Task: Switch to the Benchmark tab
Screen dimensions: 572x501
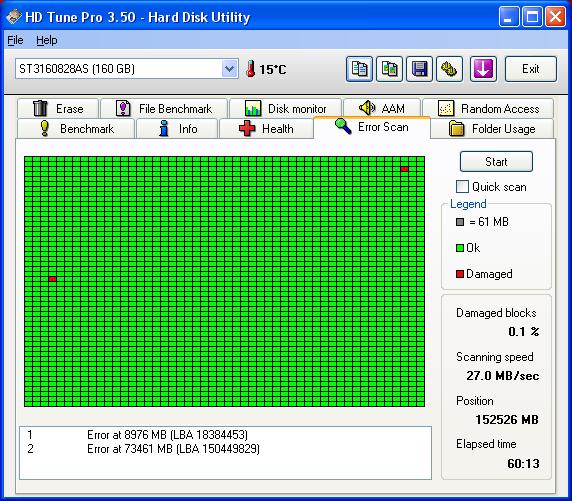Action: click(76, 128)
